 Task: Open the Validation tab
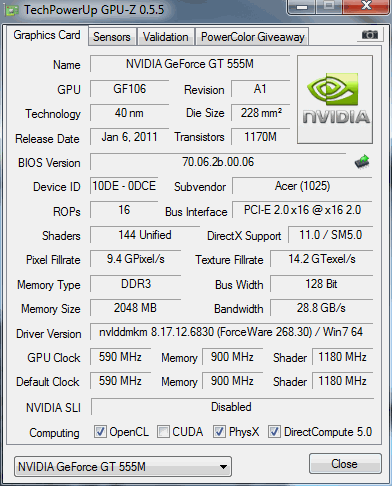click(166, 37)
